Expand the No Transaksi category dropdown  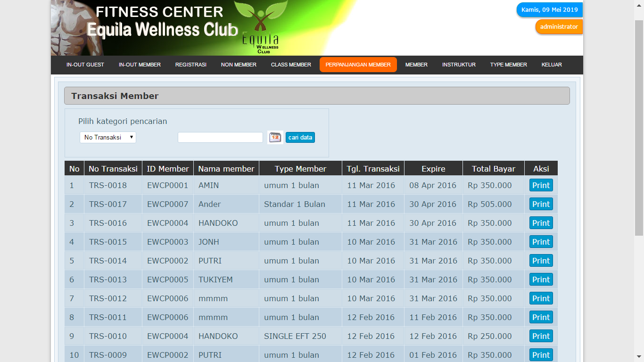[107, 137]
